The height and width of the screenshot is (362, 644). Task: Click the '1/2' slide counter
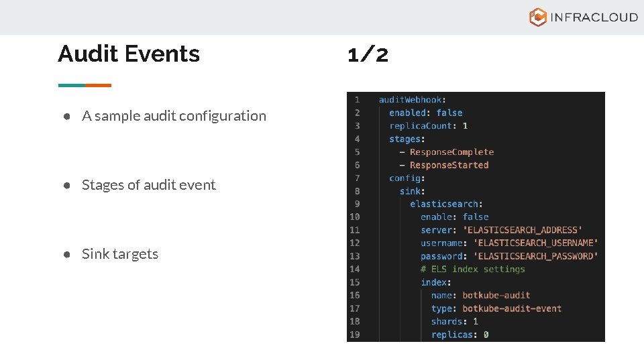tap(368, 54)
